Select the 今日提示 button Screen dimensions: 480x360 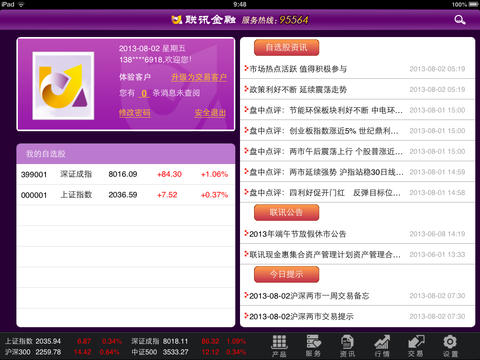tap(286, 274)
